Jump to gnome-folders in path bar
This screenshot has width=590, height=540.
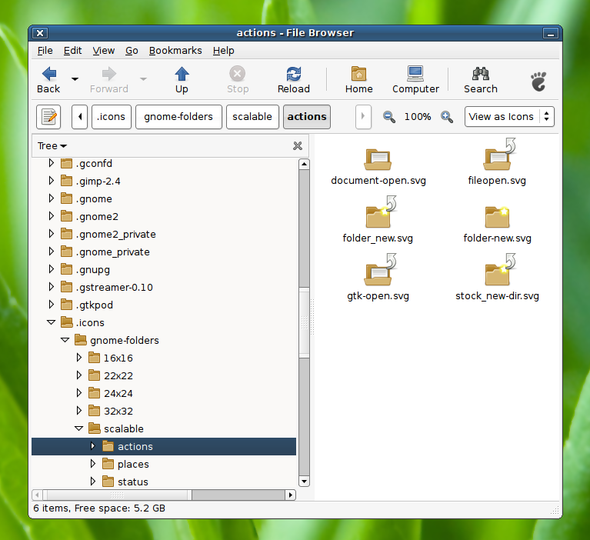tap(178, 117)
